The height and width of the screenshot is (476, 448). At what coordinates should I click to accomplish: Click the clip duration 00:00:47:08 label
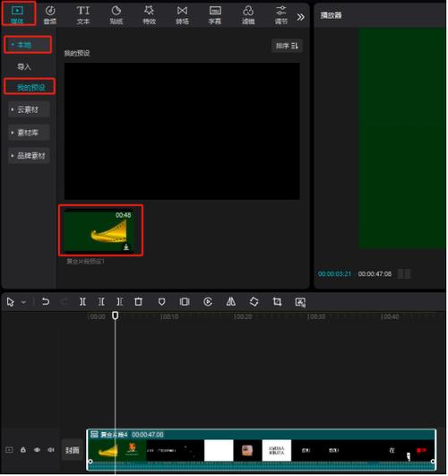[148, 435]
